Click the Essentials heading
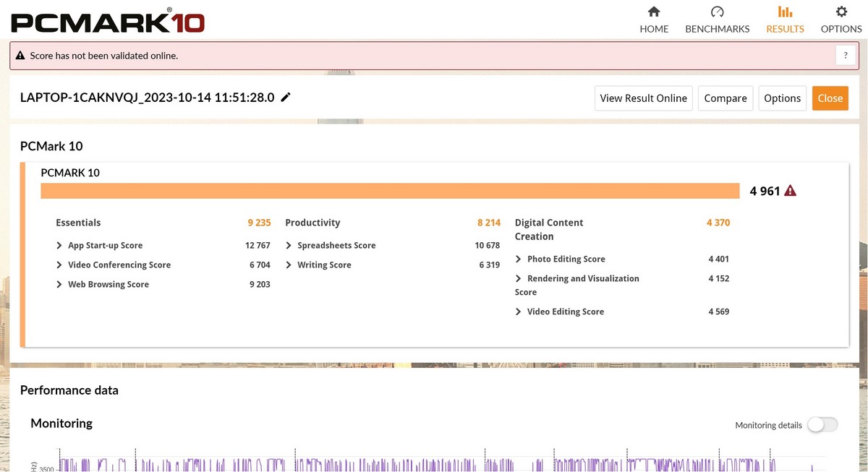The image size is (868, 472). pos(78,223)
